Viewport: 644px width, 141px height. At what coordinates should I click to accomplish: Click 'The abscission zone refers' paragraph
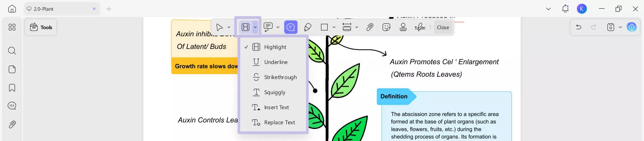(x=445, y=125)
